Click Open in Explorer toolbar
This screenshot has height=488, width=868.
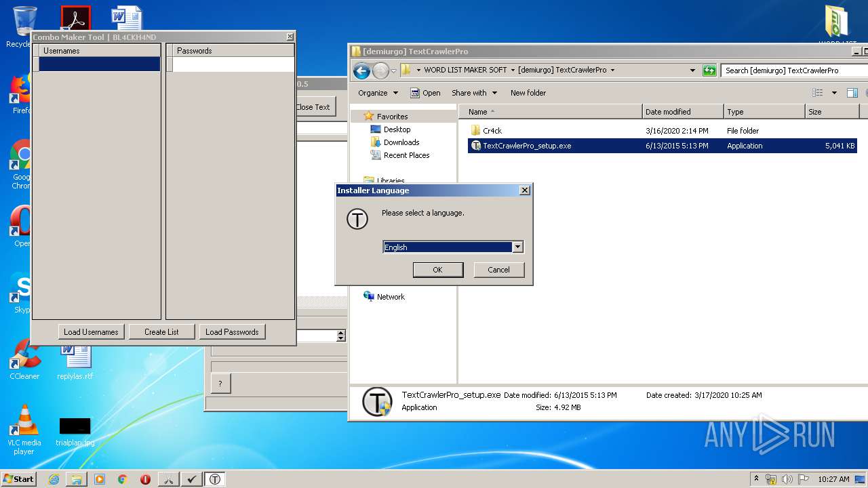pos(425,93)
